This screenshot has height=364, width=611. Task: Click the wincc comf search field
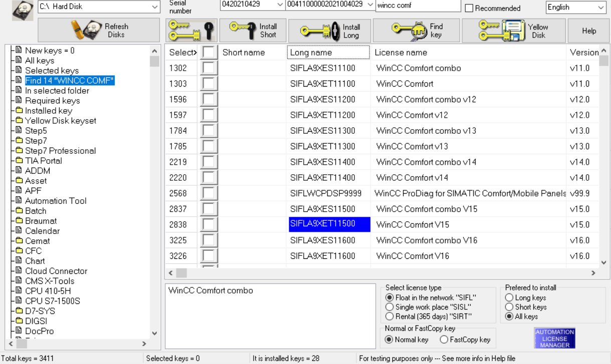tap(418, 6)
